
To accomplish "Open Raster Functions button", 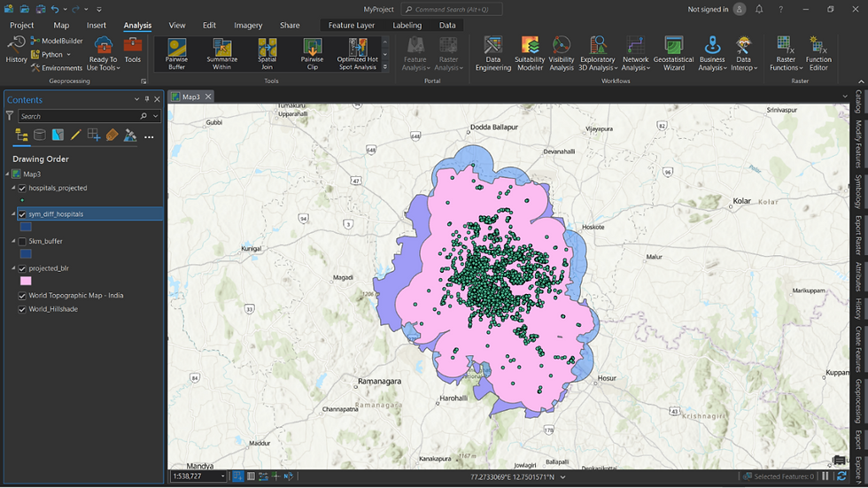I will coord(786,54).
